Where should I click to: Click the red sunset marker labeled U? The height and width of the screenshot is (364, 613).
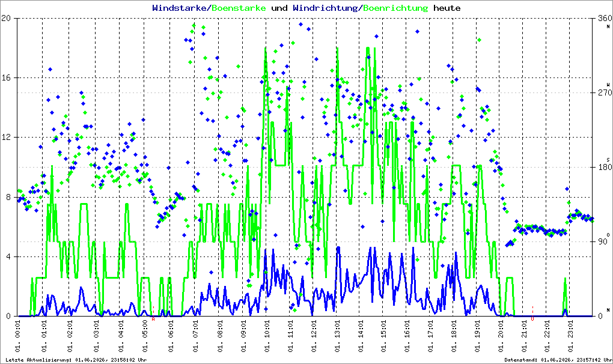pyautogui.click(x=532, y=319)
